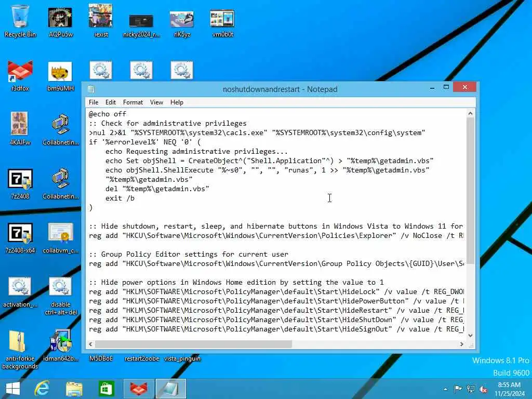Select the 7z2408 installer icon
The image size is (532, 399).
click(20, 183)
